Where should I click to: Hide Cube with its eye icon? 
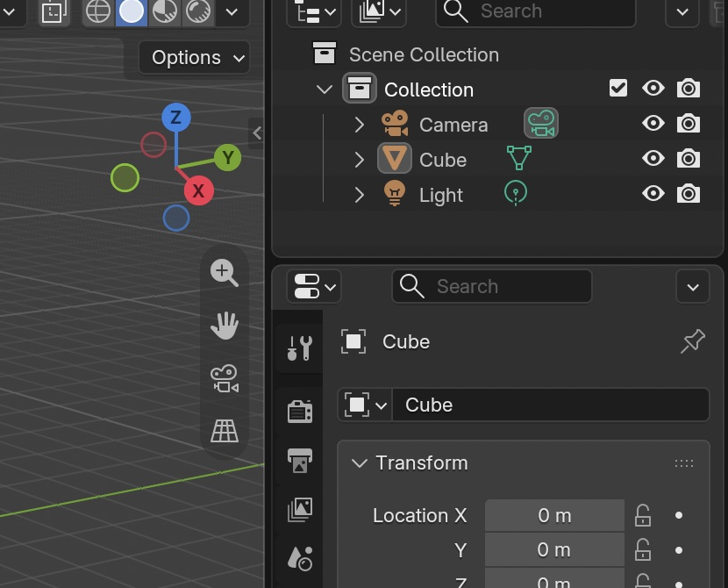click(x=653, y=158)
